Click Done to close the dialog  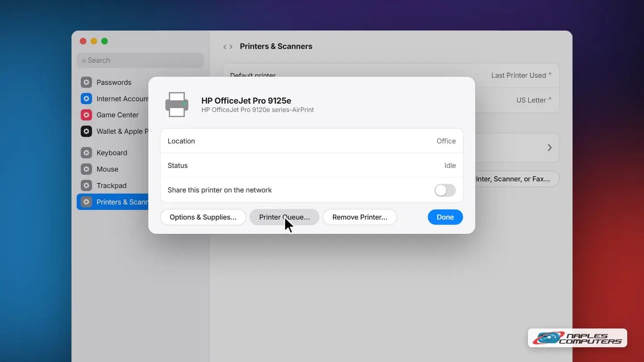pyautogui.click(x=445, y=217)
